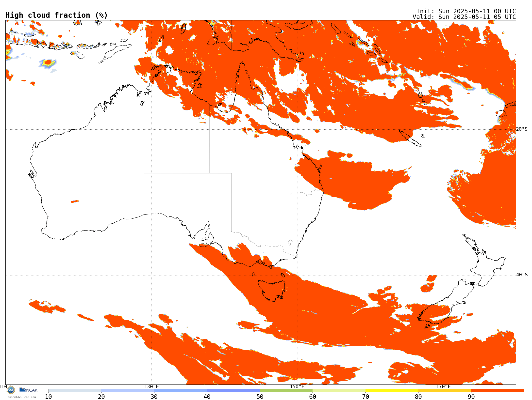Click the 150°E longitude label

(x=297, y=386)
